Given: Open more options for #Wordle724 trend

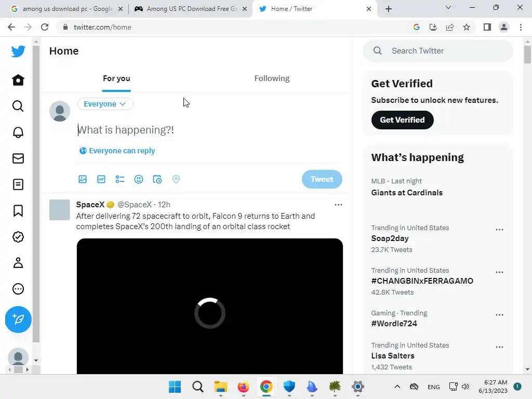Looking at the screenshot, I should coord(499,315).
